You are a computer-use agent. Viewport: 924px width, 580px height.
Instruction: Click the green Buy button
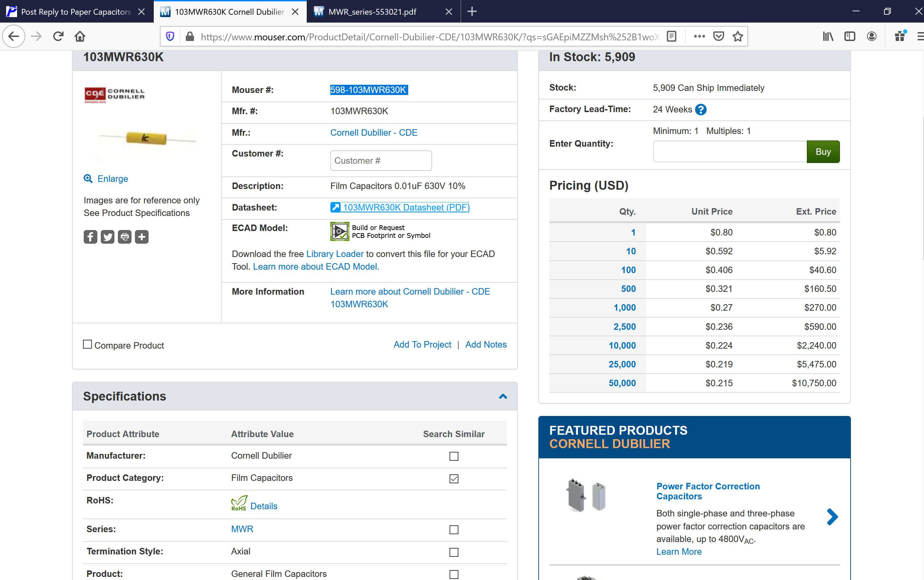pos(823,152)
